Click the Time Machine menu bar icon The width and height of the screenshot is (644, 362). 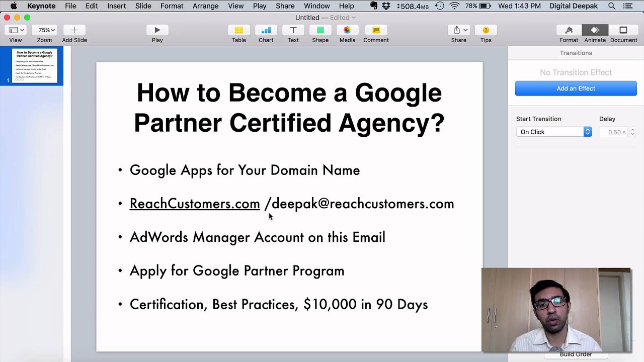[439, 6]
